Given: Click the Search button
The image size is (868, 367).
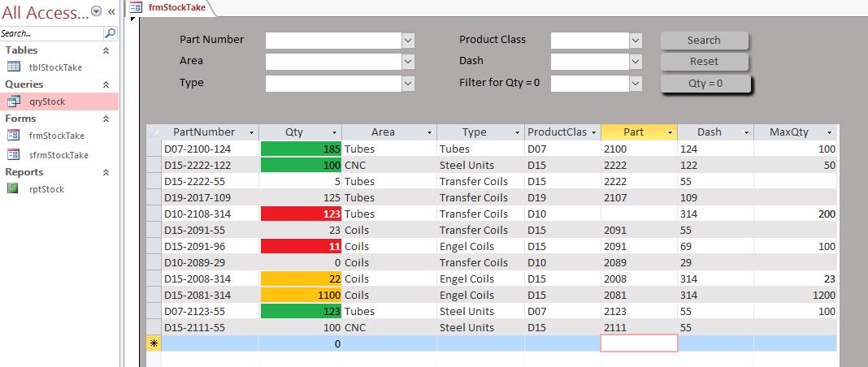Looking at the screenshot, I should [x=704, y=41].
